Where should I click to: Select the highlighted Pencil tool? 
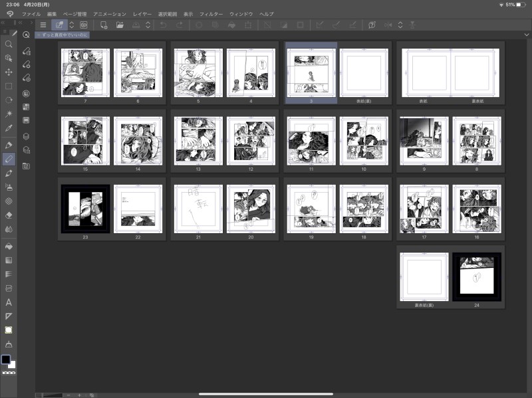click(9, 159)
